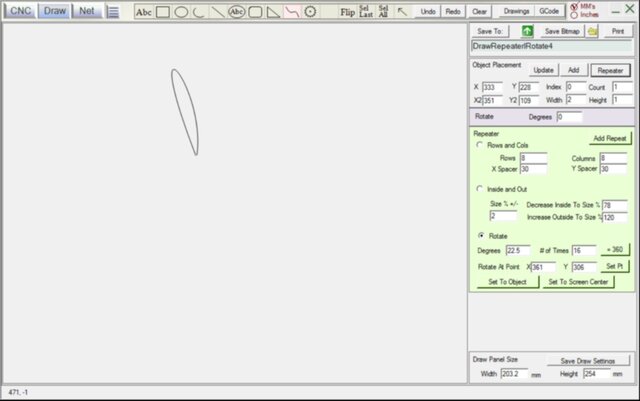Viewport: 640px width, 401px height.
Task: Click the drawing name field DrawRepeaterIRotate4
Action: [x=551, y=46]
